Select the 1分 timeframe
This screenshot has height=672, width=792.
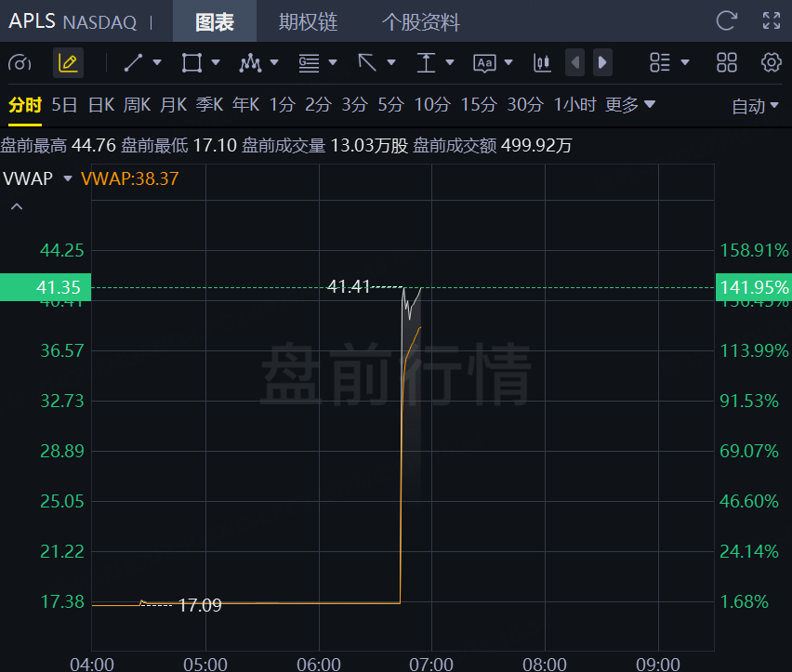tap(282, 105)
